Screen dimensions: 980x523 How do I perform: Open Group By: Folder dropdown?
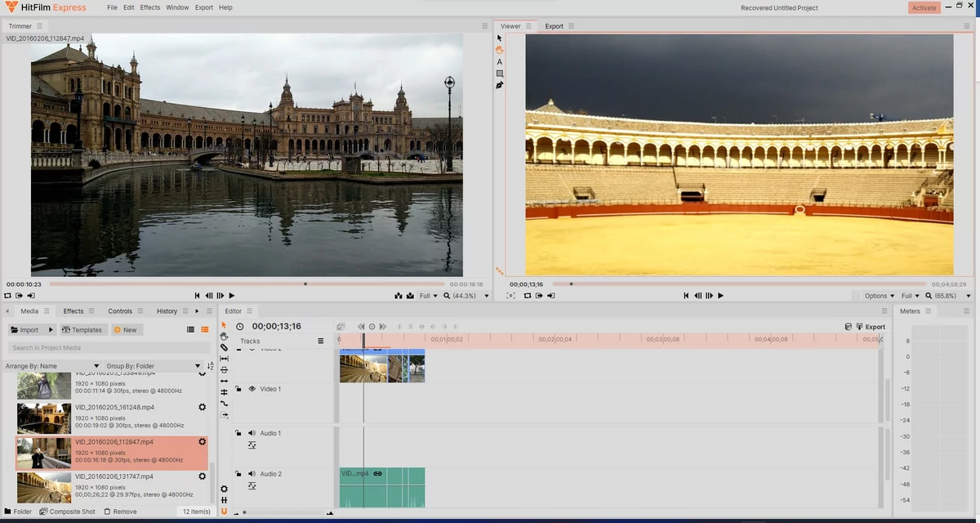[x=154, y=366]
